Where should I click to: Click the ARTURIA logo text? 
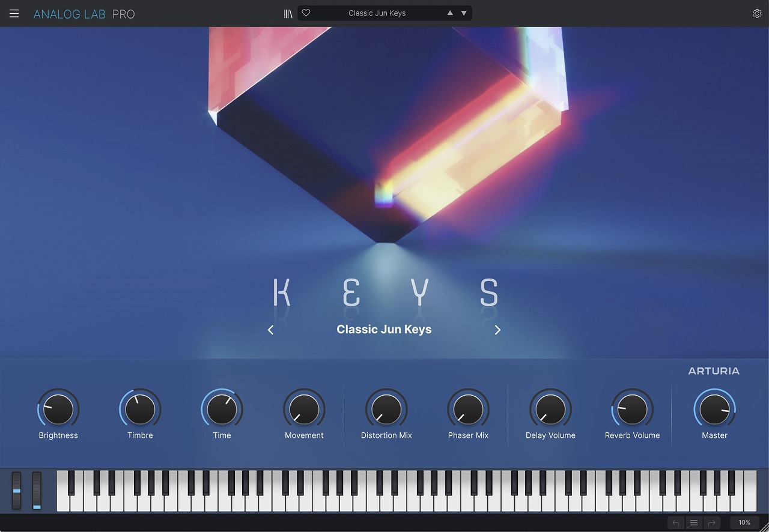[714, 371]
